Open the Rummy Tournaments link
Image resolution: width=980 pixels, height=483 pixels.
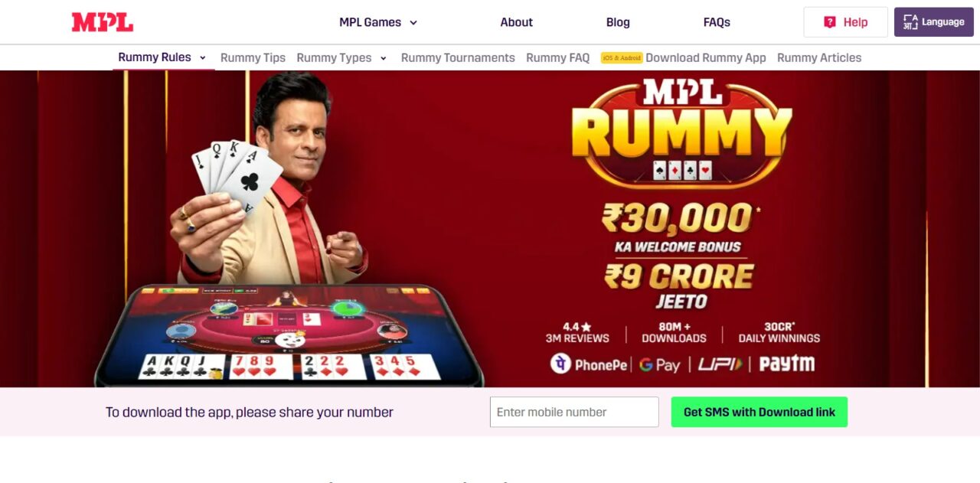pyautogui.click(x=458, y=57)
